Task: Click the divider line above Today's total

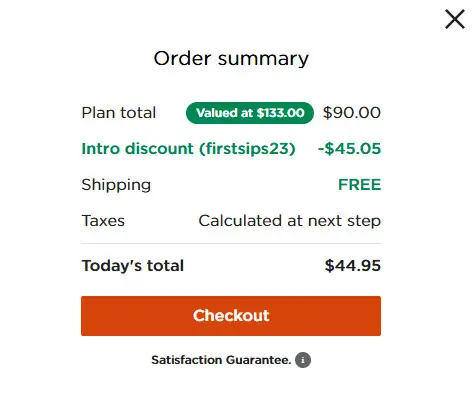Action: (231, 243)
